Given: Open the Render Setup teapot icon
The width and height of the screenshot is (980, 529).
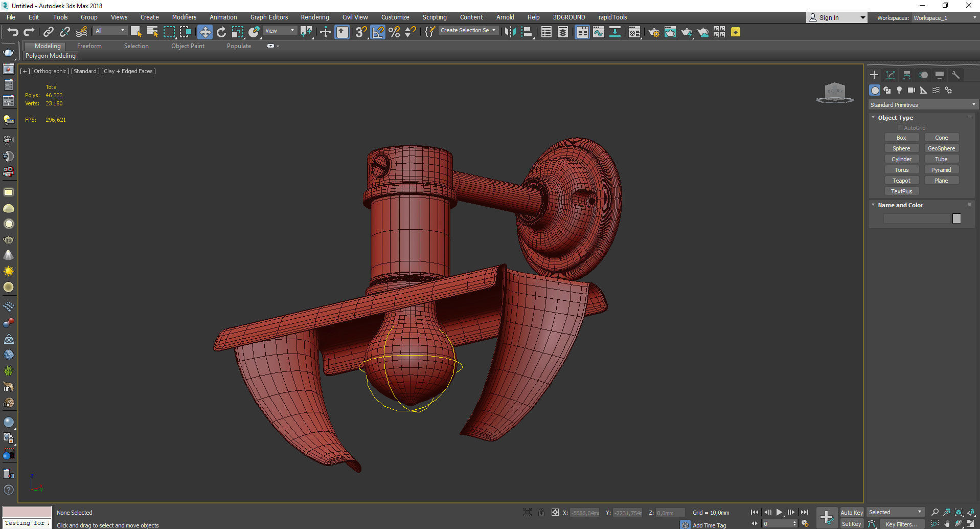Looking at the screenshot, I should coord(653,32).
